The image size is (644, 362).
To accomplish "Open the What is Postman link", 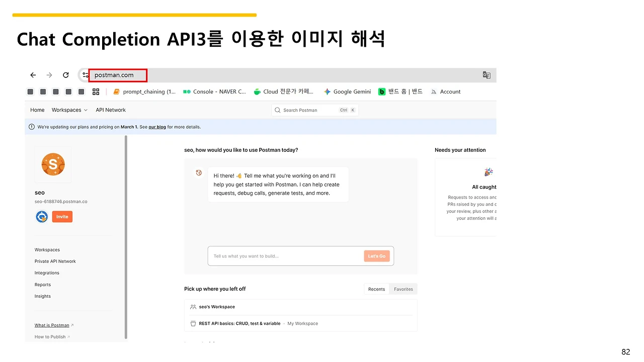I will (x=52, y=325).
